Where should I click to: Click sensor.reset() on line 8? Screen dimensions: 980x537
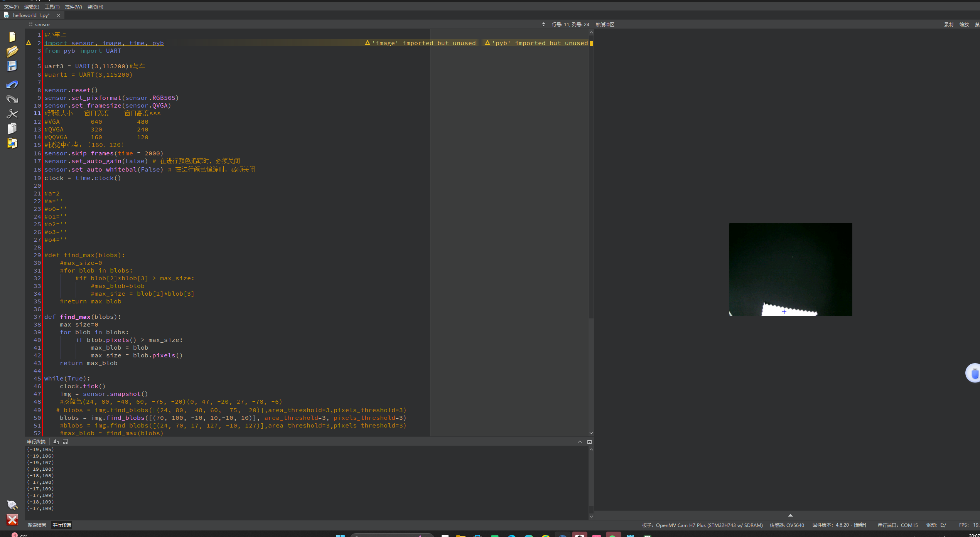(x=71, y=90)
